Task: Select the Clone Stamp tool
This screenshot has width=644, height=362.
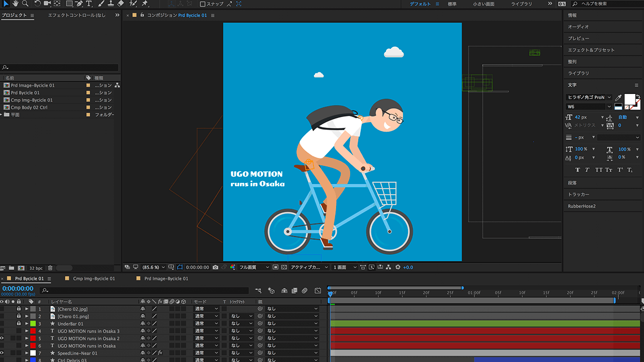Action: 110,4
